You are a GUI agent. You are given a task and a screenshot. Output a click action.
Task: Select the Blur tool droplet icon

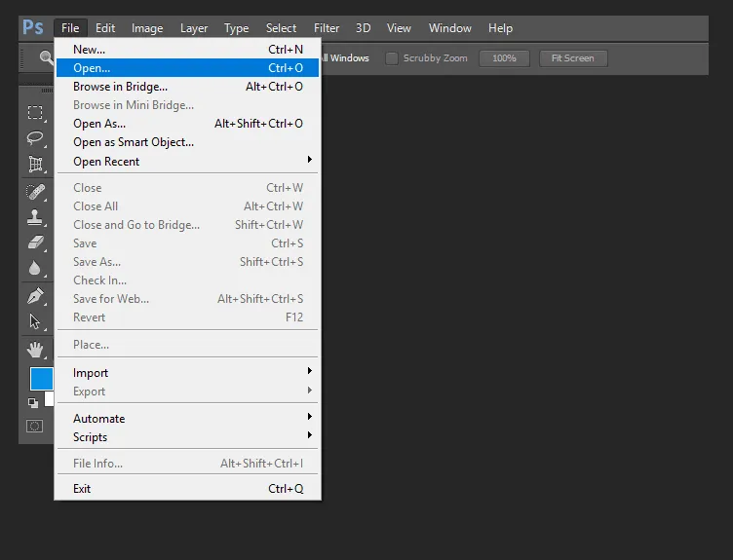34,268
